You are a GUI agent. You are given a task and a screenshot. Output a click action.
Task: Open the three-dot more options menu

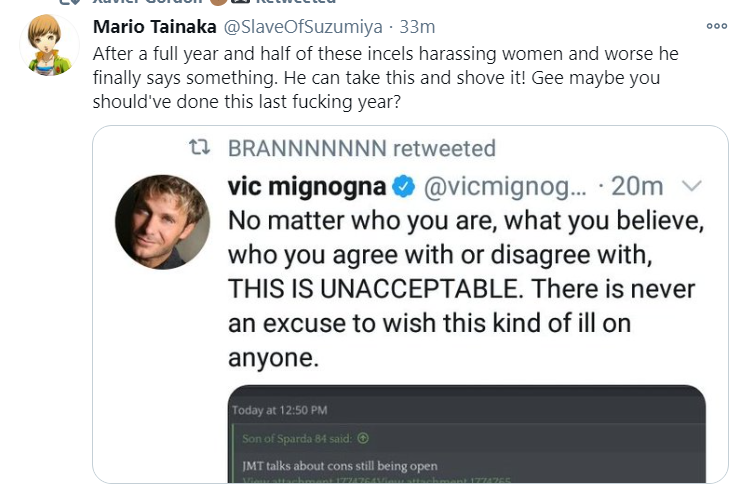tap(716, 26)
